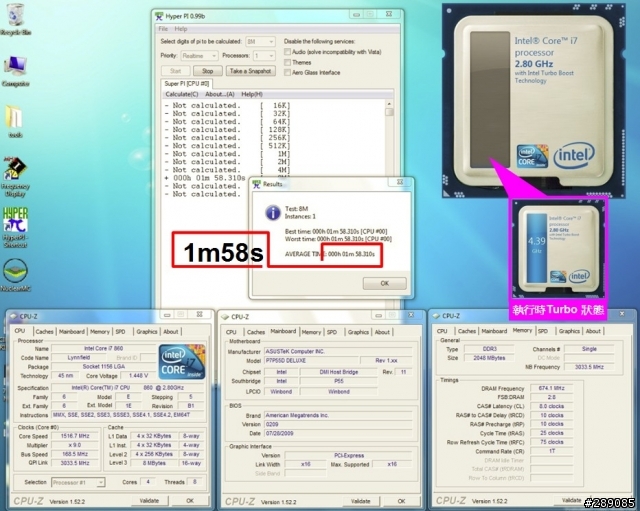Open the About...(A) menu in Super PI
Image resolution: width=640 pixels, height=511 pixels.
(x=220, y=94)
